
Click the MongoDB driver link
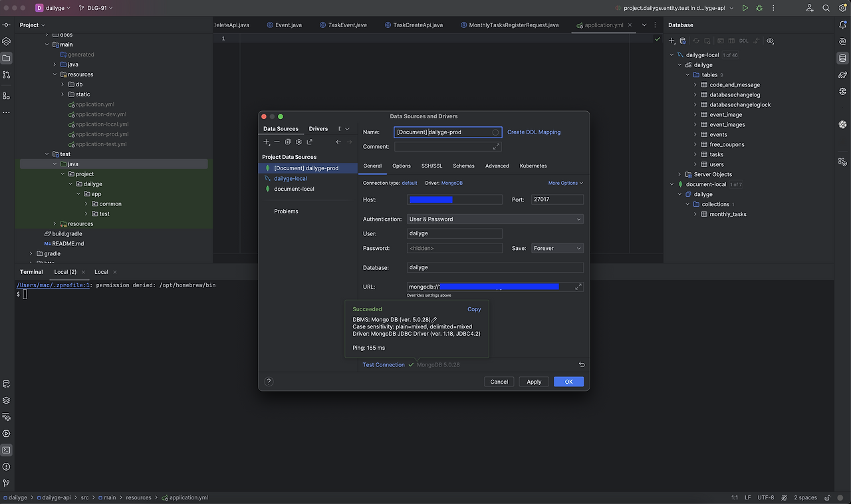[452, 183]
